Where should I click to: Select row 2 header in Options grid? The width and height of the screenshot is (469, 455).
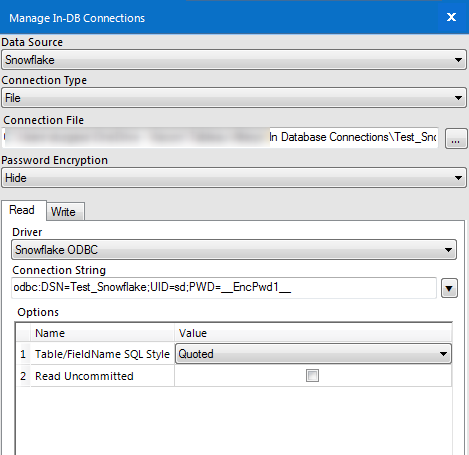(x=23, y=376)
